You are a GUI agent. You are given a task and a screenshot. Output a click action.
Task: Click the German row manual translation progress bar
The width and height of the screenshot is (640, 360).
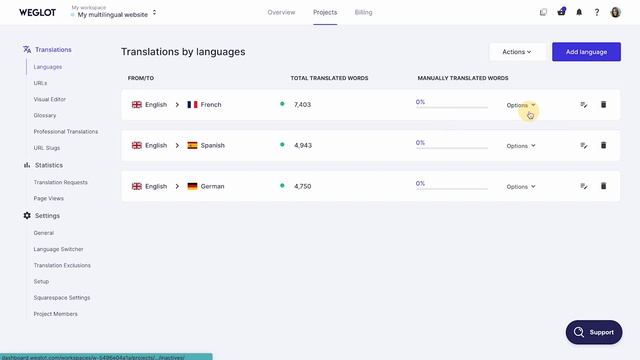451,189
